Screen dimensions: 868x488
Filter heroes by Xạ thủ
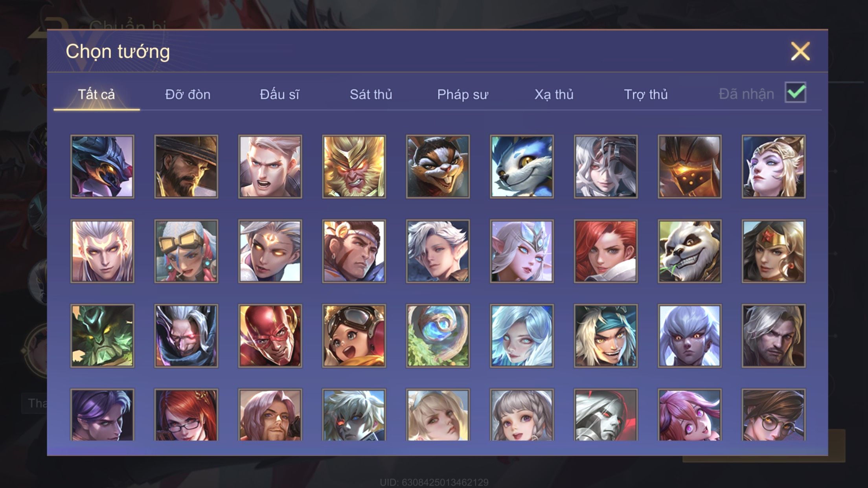point(554,94)
